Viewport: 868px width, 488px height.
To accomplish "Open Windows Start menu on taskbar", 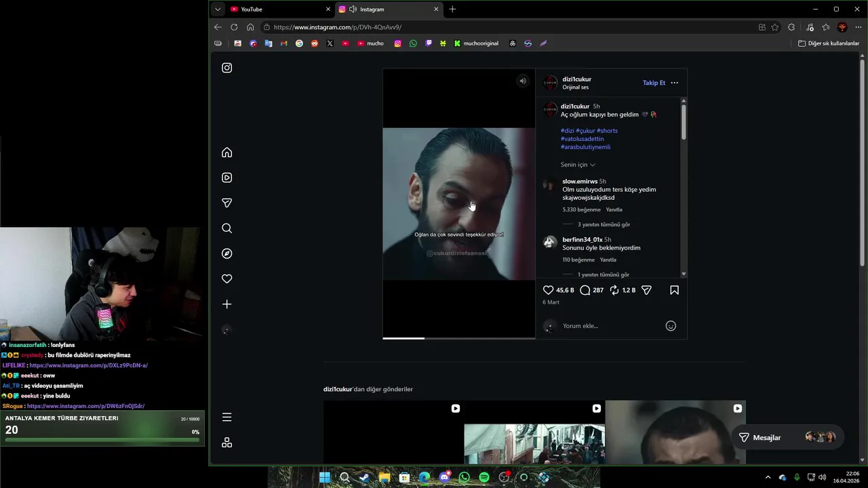I will click(x=325, y=477).
